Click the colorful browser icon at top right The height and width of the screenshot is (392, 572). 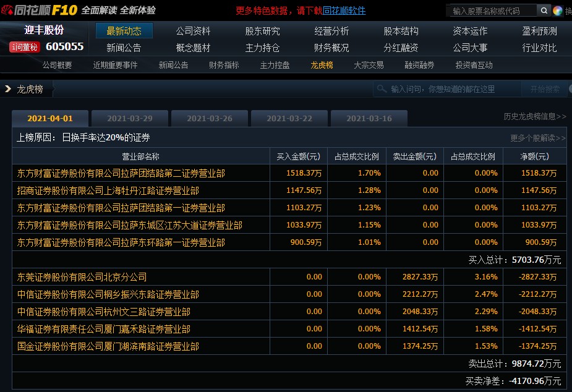point(557,11)
